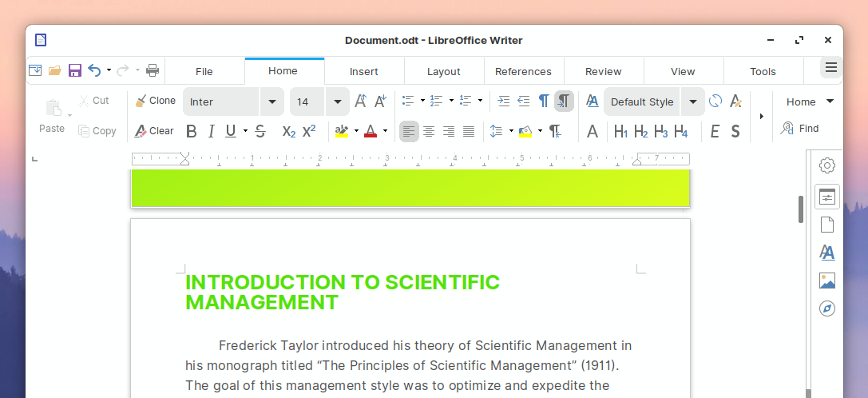Click the vertical scrollbar handle
This screenshot has width=868, height=398.
(x=801, y=209)
